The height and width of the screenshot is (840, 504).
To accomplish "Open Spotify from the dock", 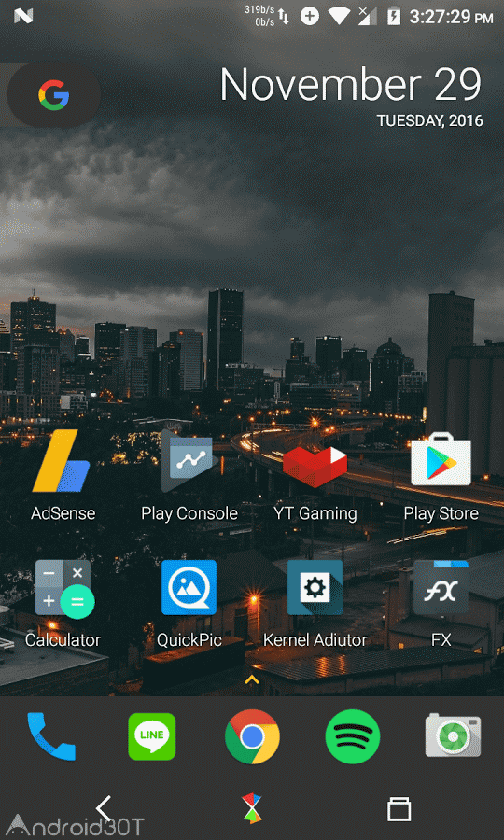I will tap(353, 736).
